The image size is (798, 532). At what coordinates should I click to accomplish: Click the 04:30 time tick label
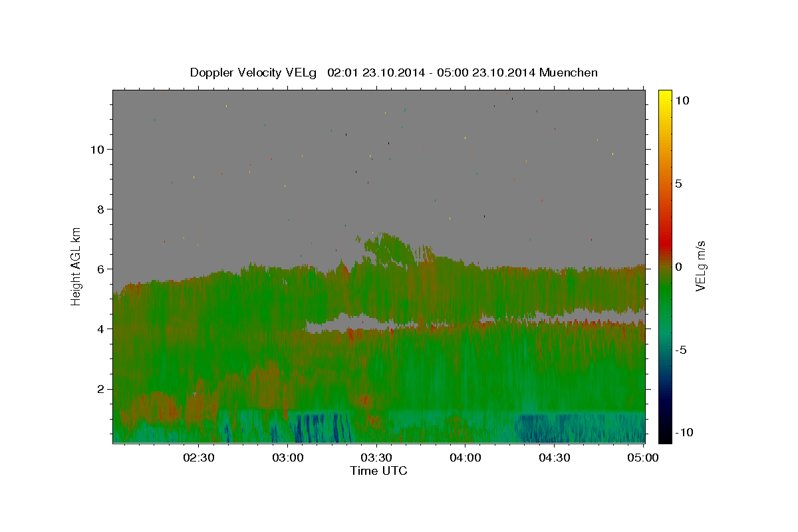coord(555,458)
